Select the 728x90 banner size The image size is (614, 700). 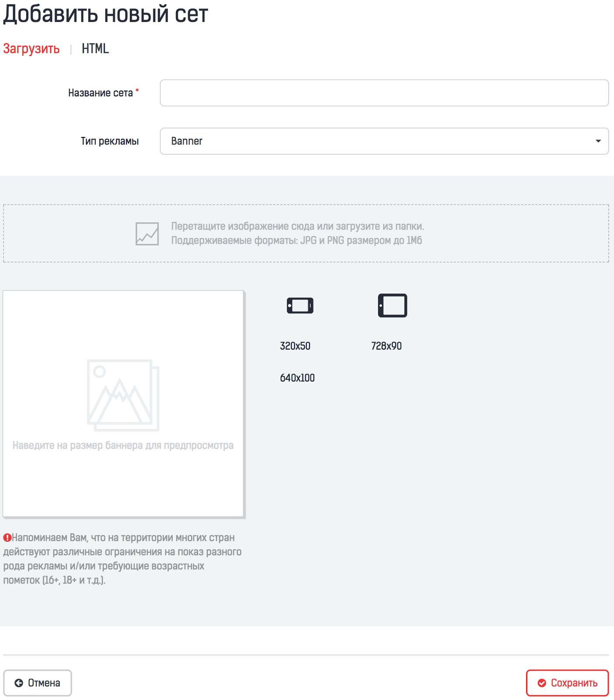pyautogui.click(x=386, y=346)
